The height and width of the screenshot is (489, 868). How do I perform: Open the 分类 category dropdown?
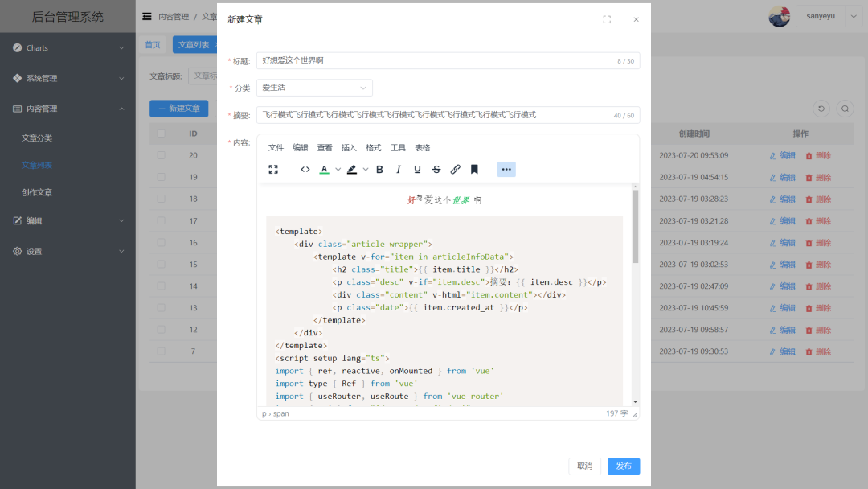(x=314, y=88)
